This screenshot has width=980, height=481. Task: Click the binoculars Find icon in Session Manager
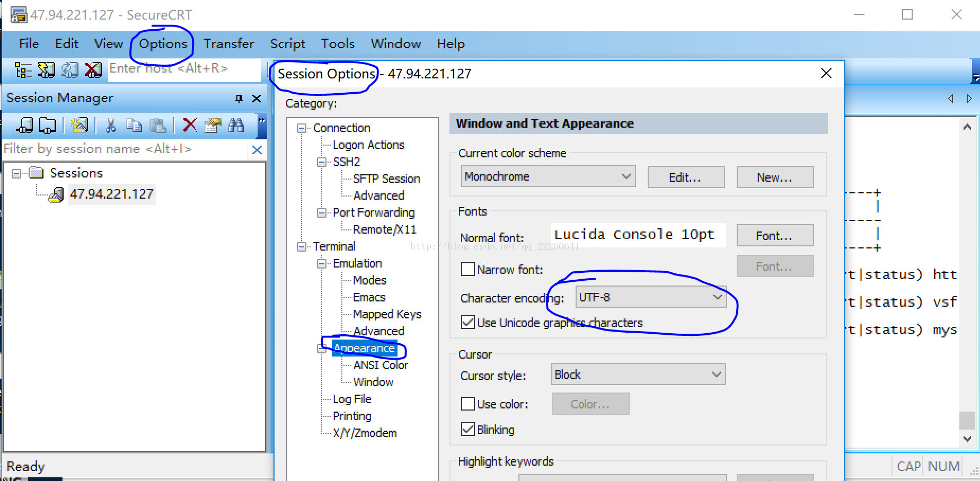[236, 126]
